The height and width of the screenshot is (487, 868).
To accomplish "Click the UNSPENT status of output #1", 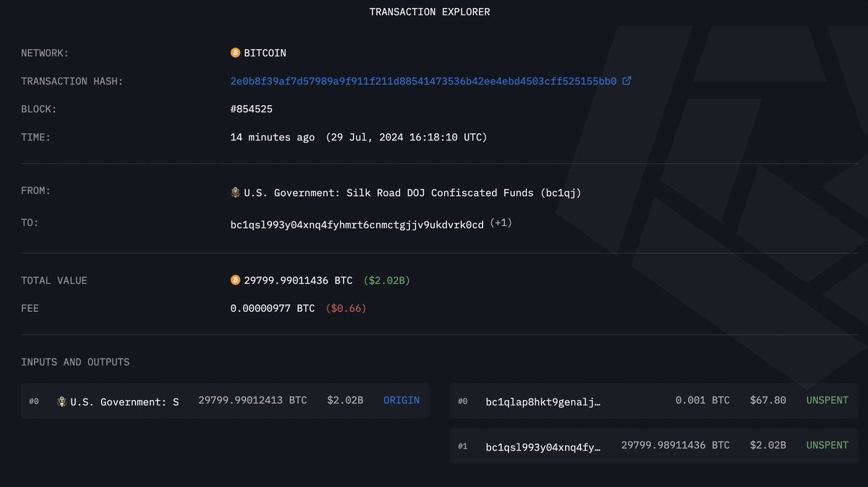I will pos(827,445).
